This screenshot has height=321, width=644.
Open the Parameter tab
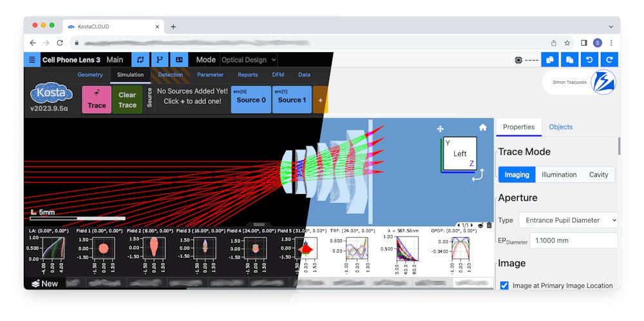211,75
